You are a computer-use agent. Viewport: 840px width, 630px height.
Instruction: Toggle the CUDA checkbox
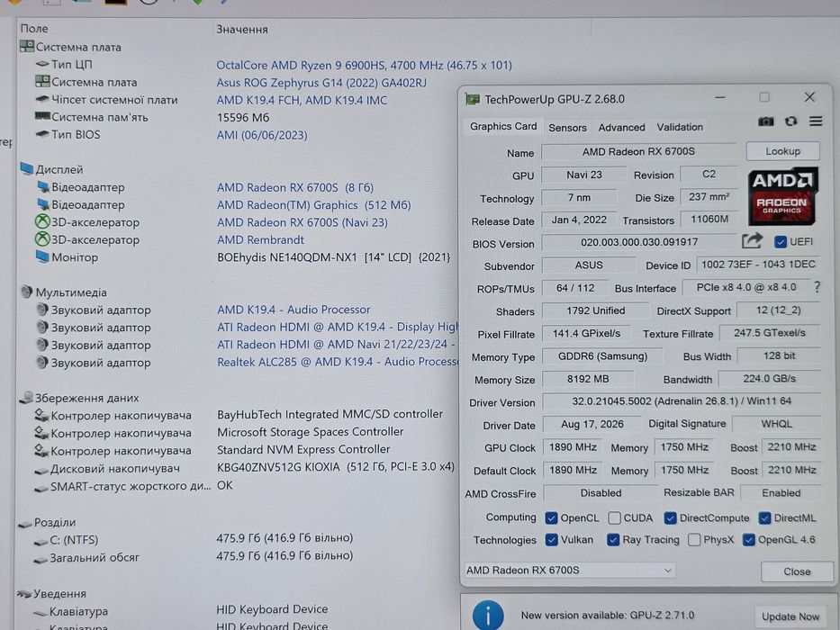tap(615, 518)
